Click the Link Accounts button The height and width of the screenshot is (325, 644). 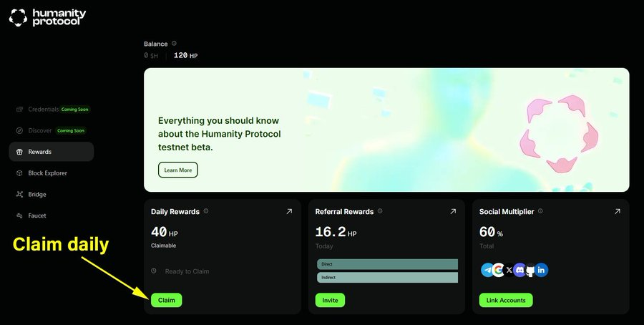point(506,300)
